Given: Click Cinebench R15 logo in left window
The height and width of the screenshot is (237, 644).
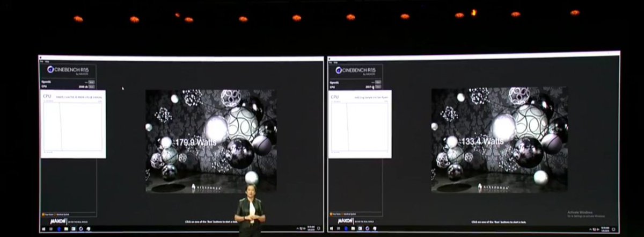Looking at the screenshot, I should click(x=68, y=70).
